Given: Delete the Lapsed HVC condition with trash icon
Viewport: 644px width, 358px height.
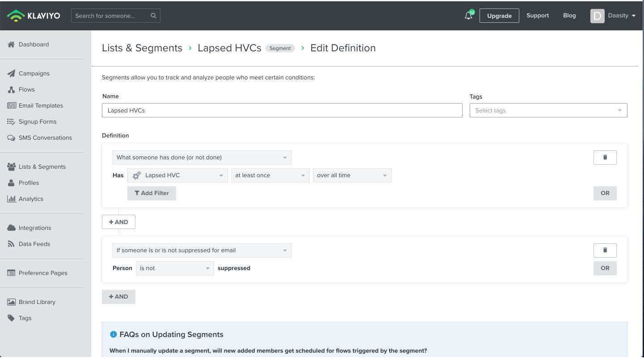Looking at the screenshot, I should (605, 158).
